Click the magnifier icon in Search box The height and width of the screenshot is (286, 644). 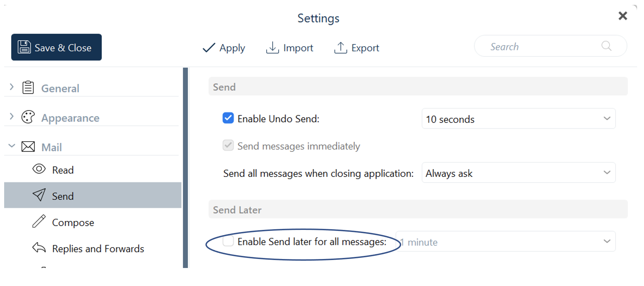tap(606, 46)
